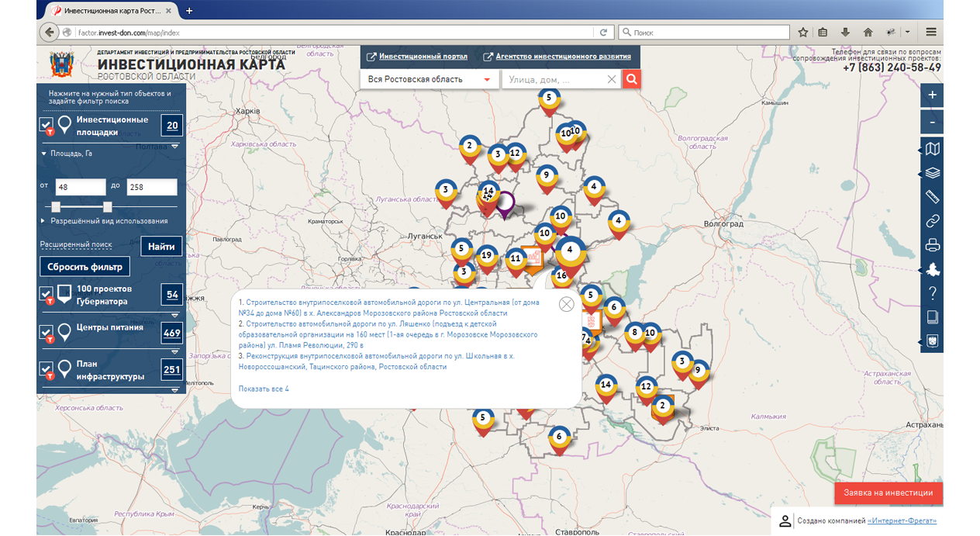Bookmark page with Firefox star icon
Viewport: 980px width, 536px height.
[x=802, y=33]
